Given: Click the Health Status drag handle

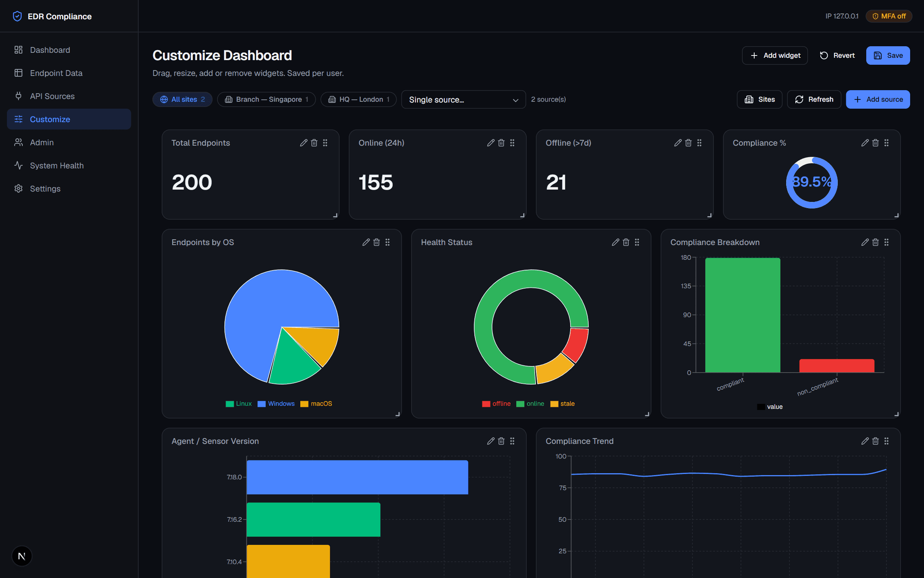Looking at the screenshot, I should coord(637,242).
